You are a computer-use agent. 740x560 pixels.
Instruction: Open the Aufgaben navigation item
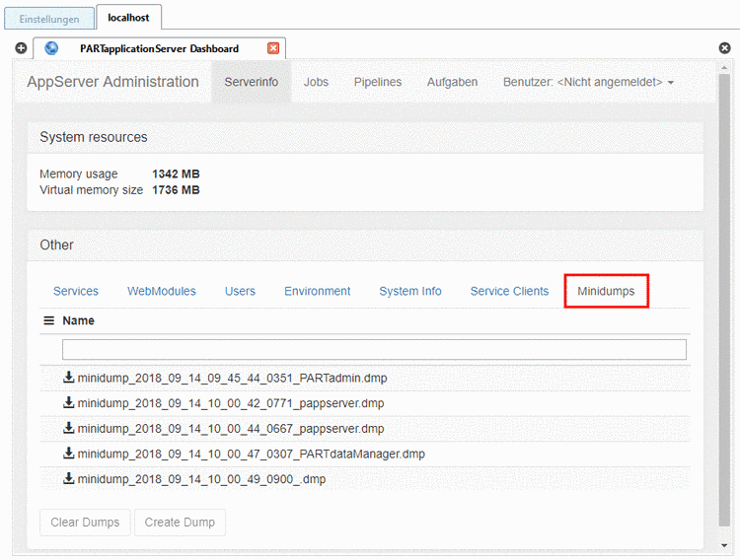pos(452,82)
